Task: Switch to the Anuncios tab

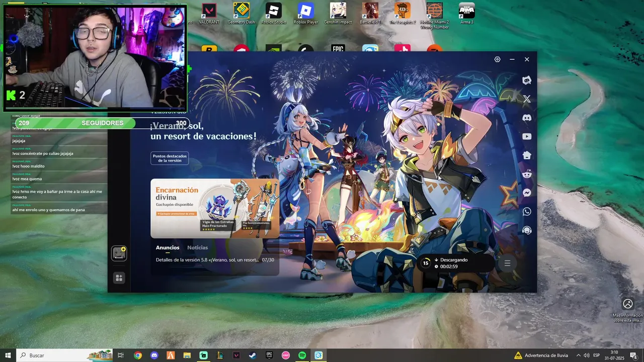Action: (x=168, y=247)
